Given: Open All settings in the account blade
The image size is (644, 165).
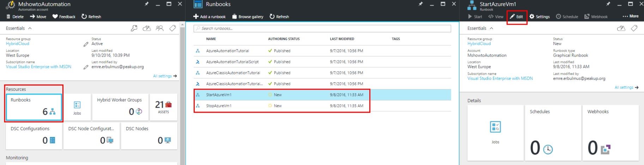Looking at the screenshot, I should pyautogui.click(x=165, y=76).
